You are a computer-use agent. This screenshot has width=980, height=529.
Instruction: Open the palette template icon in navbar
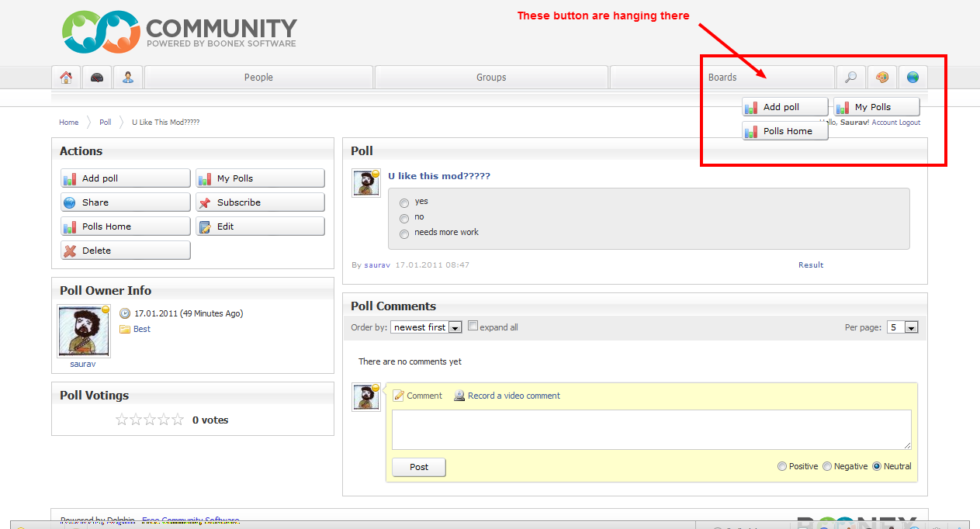tap(881, 78)
